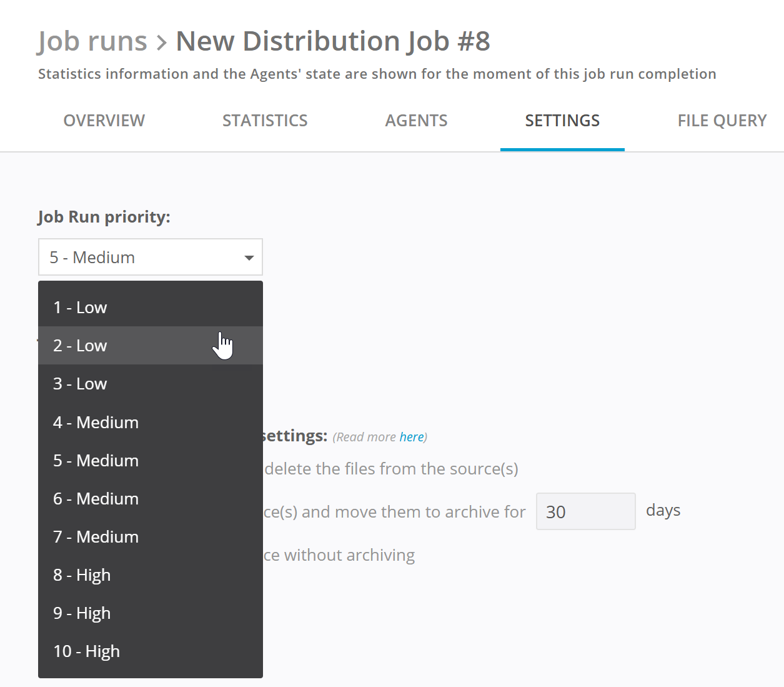Open the Statistics tab

click(265, 121)
